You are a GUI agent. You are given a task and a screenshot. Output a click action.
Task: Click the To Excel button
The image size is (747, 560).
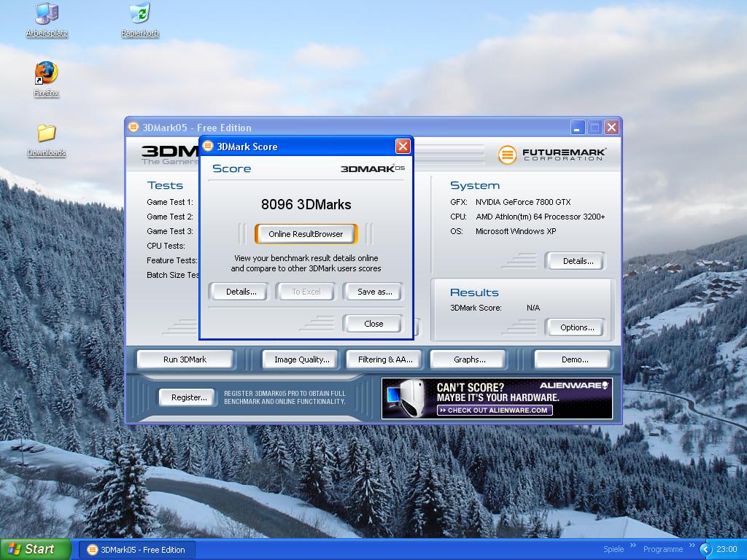[x=306, y=292]
